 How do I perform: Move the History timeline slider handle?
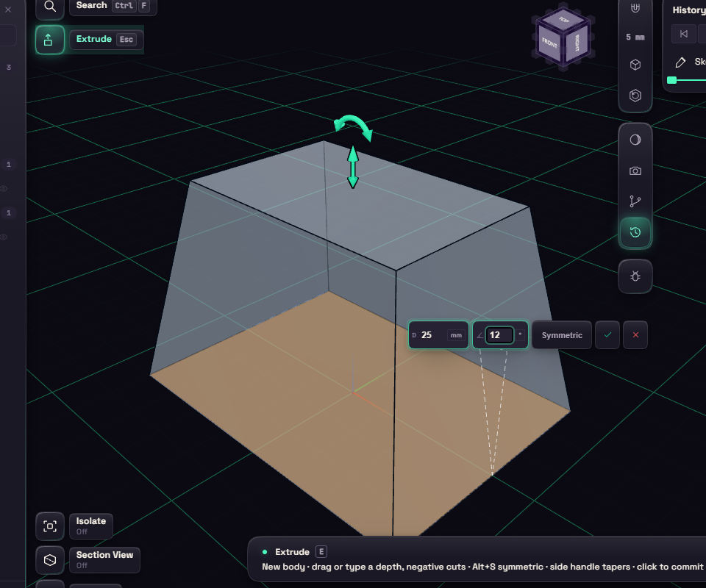pos(671,80)
